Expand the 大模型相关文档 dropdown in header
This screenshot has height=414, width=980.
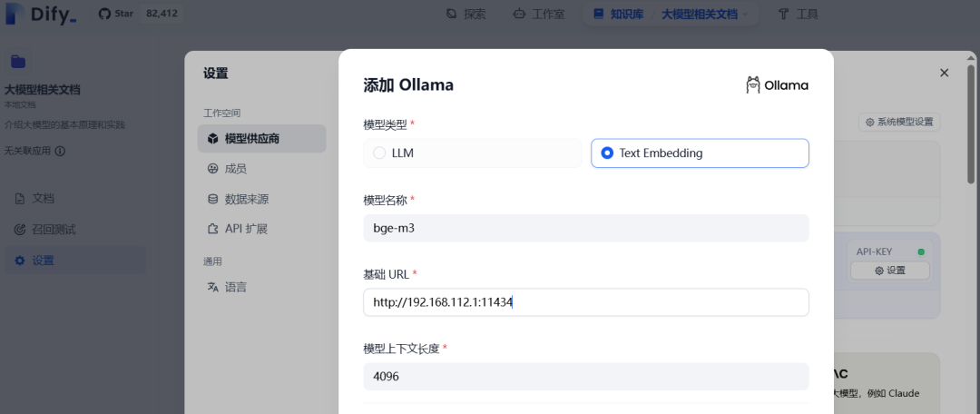coord(704,14)
